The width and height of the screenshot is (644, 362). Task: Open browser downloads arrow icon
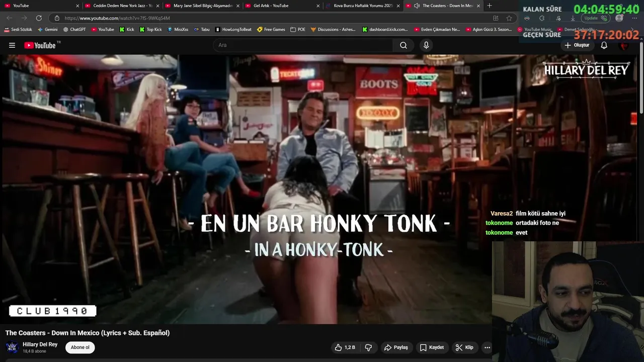[x=573, y=18]
